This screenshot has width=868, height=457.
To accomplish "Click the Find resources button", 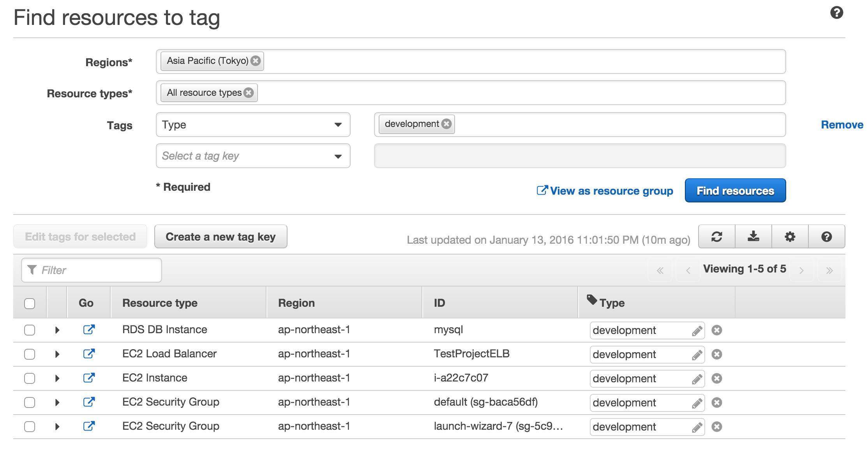I will coord(735,190).
